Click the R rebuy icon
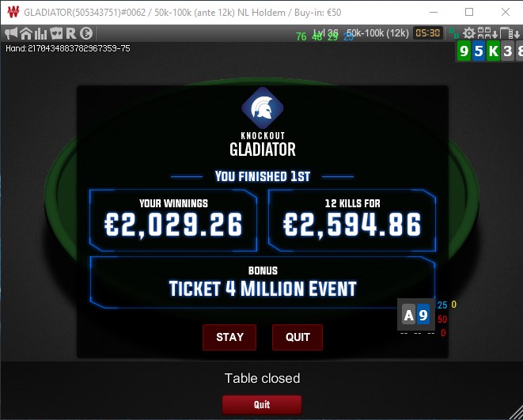Viewport: 523px width, 420px height. click(x=71, y=33)
